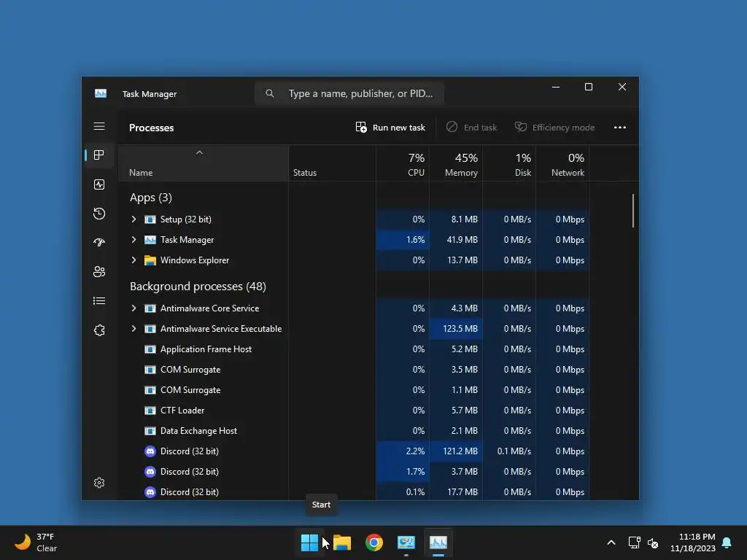Click the Apps (3) group heading
The width and height of the screenshot is (747, 560).
point(150,197)
